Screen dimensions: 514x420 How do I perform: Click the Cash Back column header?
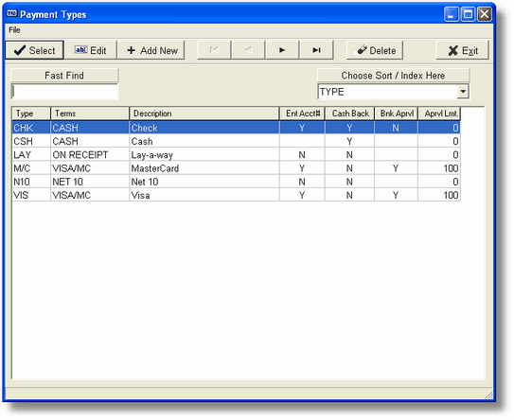pos(350,114)
